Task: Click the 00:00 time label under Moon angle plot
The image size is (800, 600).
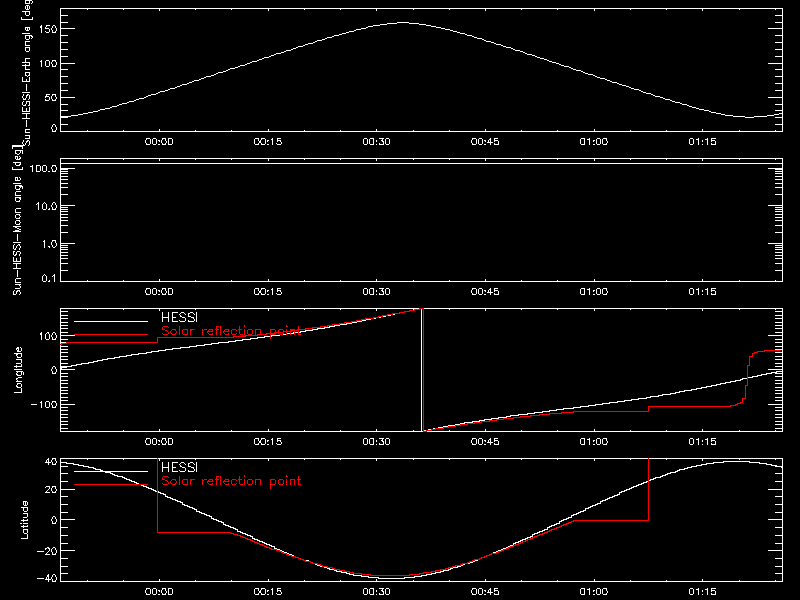Action: (159, 292)
